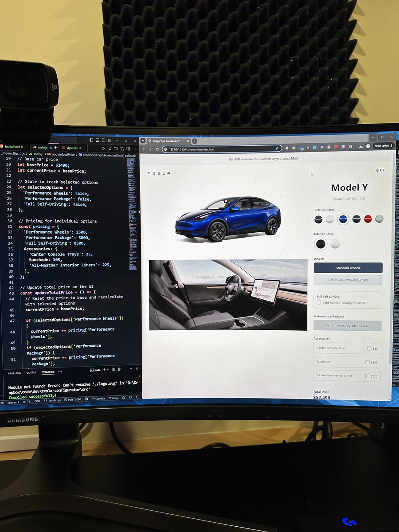Open the US region globe selector
399x532 pixels.
[x=379, y=170]
